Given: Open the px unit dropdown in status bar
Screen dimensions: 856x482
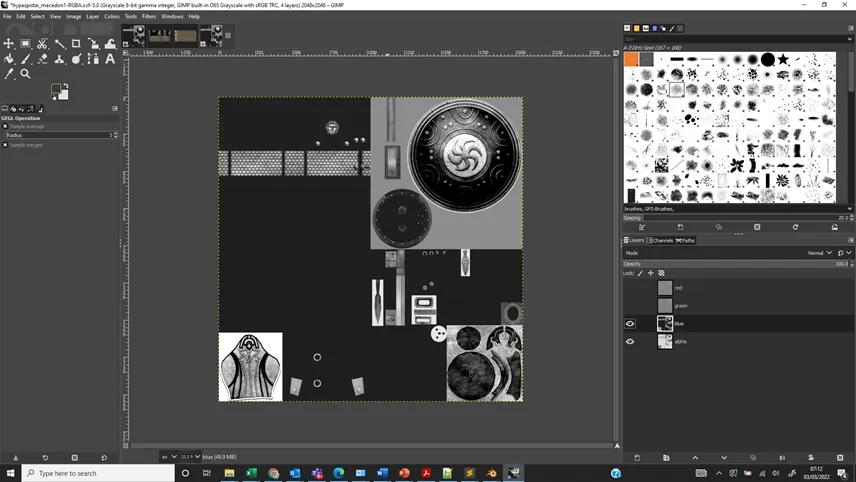Looking at the screenshot, I should pyautogui.click(x=169, y=457).
